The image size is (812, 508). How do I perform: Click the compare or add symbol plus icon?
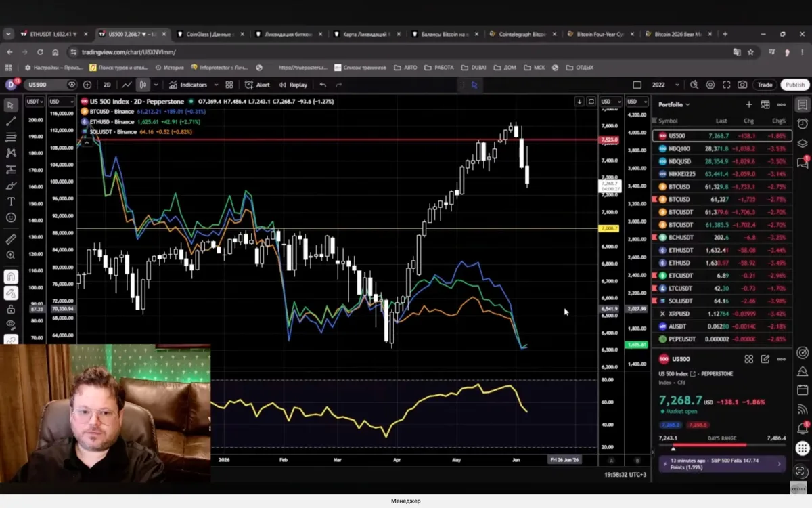pos(87,85)
